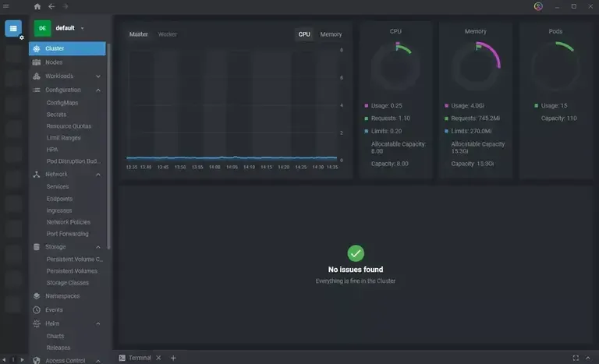Click the green No issues checkmark icon
The height and width of the screenshot is (364, 599).
[x=356, y=253]
